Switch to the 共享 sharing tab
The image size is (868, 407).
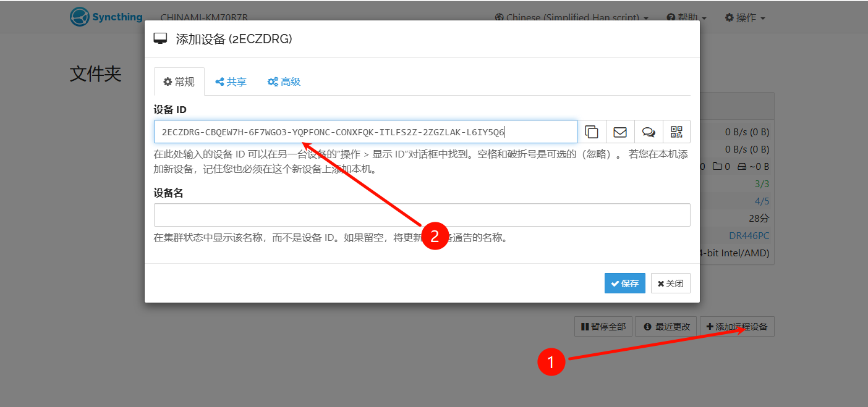(x=231, y=82)
